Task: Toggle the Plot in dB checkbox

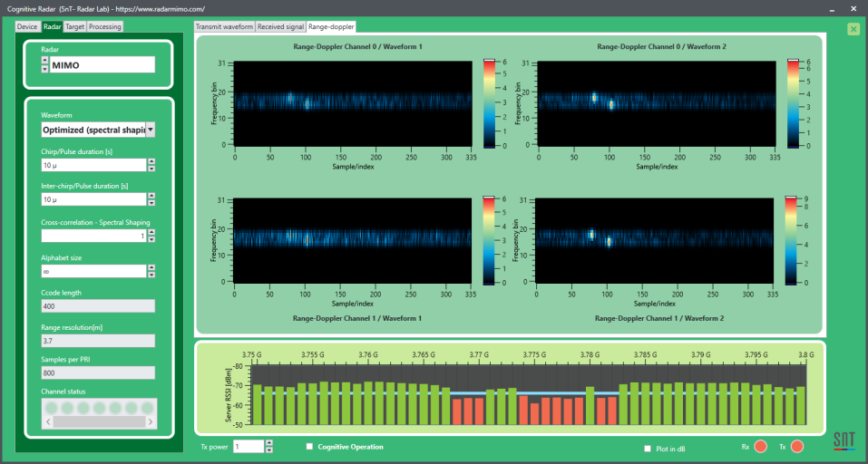Action: tap(647, 449)
